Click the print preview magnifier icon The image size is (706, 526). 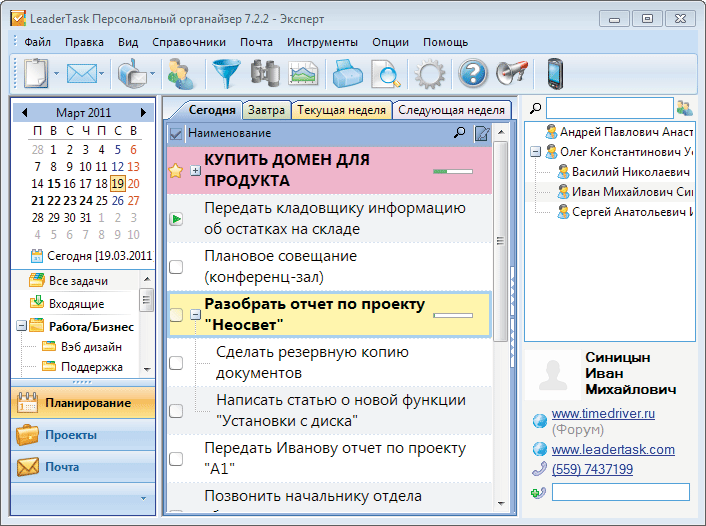click(386, 73)
